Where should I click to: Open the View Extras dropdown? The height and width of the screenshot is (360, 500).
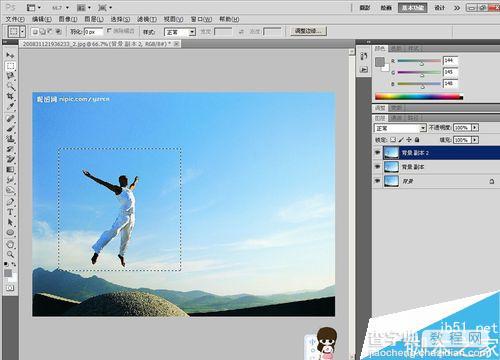(x=33, y=7)
